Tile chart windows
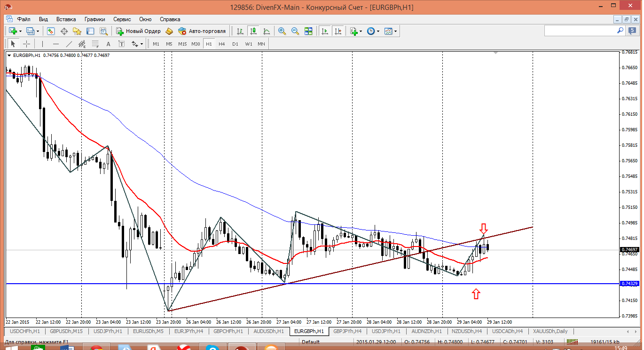Screen dimensions: 644x350 point(308,31)
